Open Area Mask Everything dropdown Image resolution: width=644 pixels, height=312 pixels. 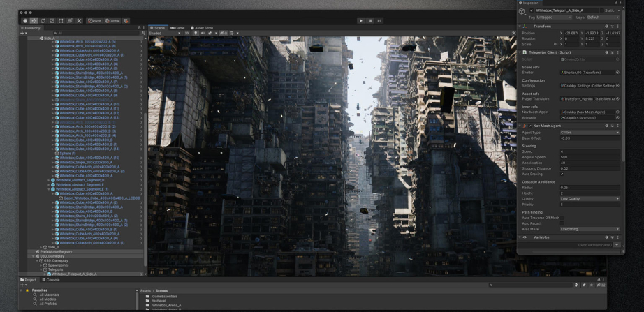point(590,229)
